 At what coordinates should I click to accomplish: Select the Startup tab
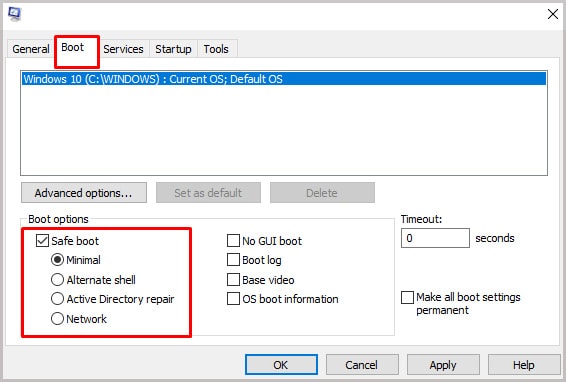173,49
